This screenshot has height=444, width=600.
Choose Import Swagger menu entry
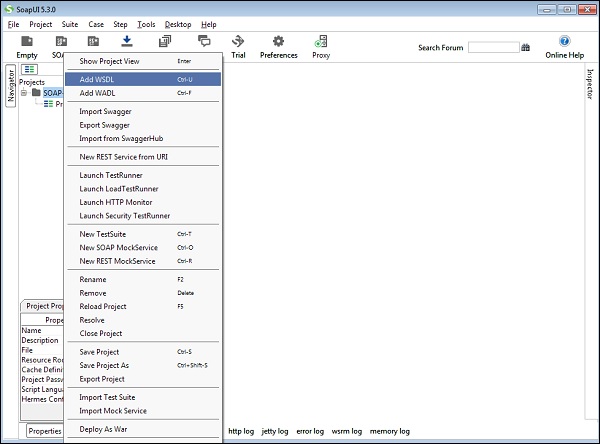pos(105,111)
